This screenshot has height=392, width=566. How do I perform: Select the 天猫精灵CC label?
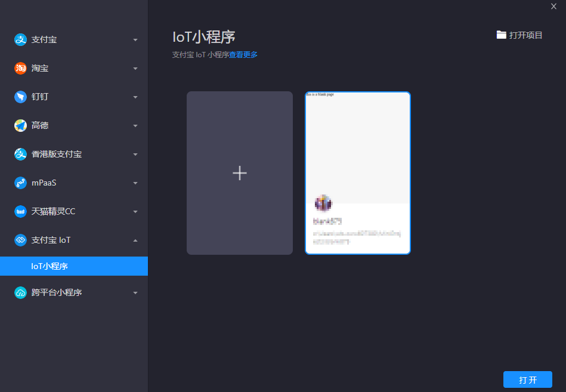[54, 212]
